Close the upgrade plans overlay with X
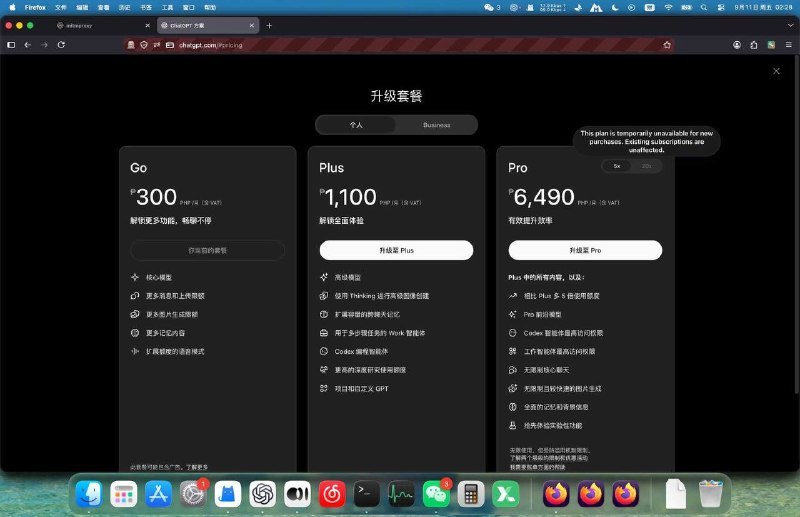This screenshot has width=800, height=517. coord(776,71)
